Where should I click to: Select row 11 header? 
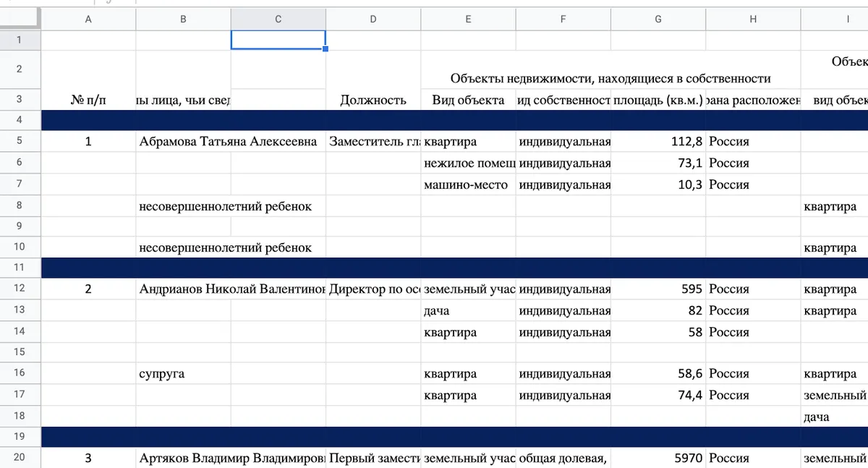[20, 268]
